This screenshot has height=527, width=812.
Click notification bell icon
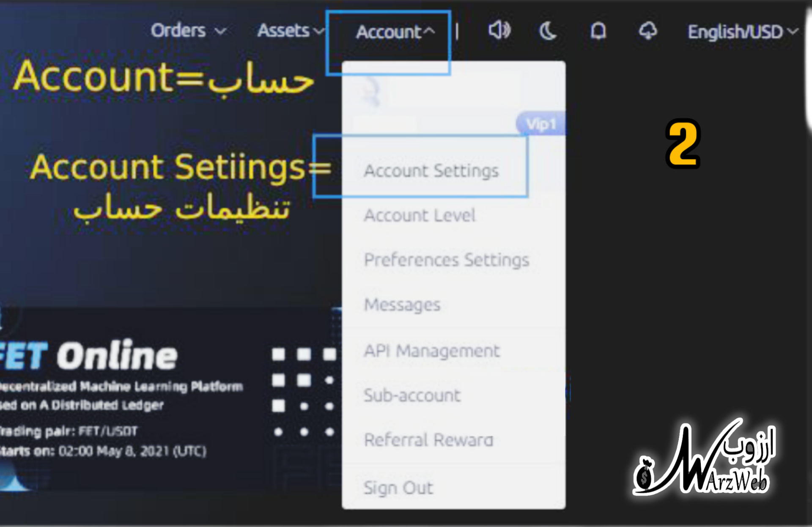pyautogui.click(x=597, y=31)
